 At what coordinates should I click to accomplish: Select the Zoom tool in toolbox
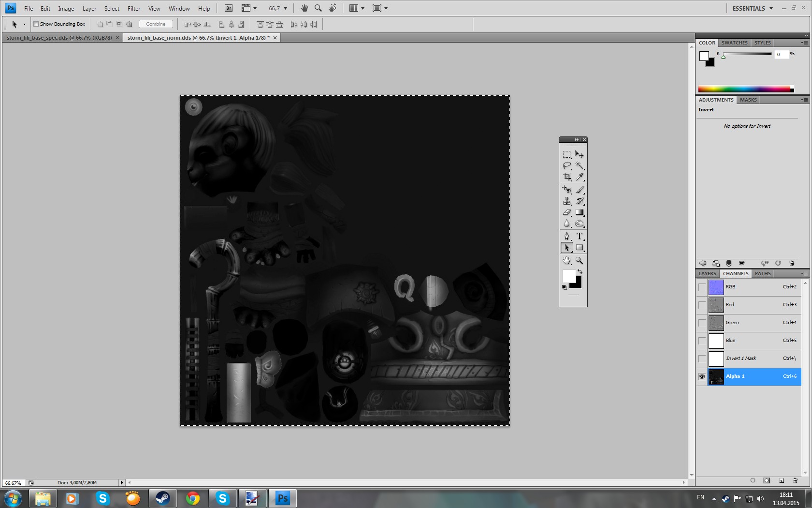(580, 261)
